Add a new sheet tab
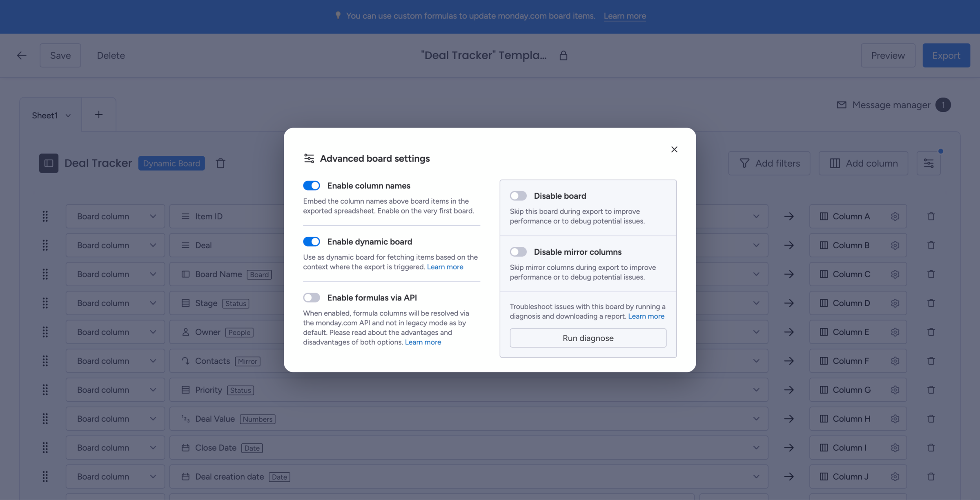Screen dimensions: 980x500 (x=99, y=115)
